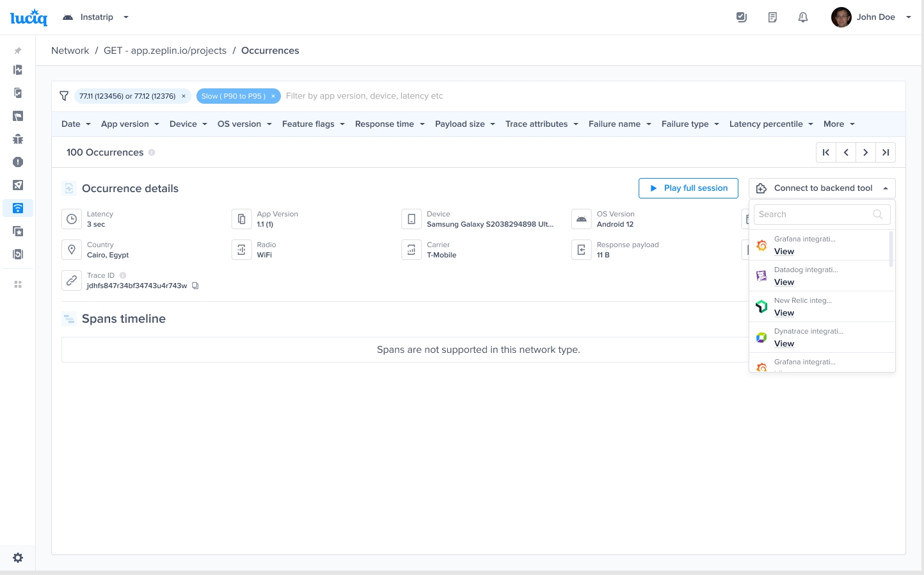View the Datadog integration
Image resolution: width=924 pixels, height=575 pixels.
pos(784,282)
